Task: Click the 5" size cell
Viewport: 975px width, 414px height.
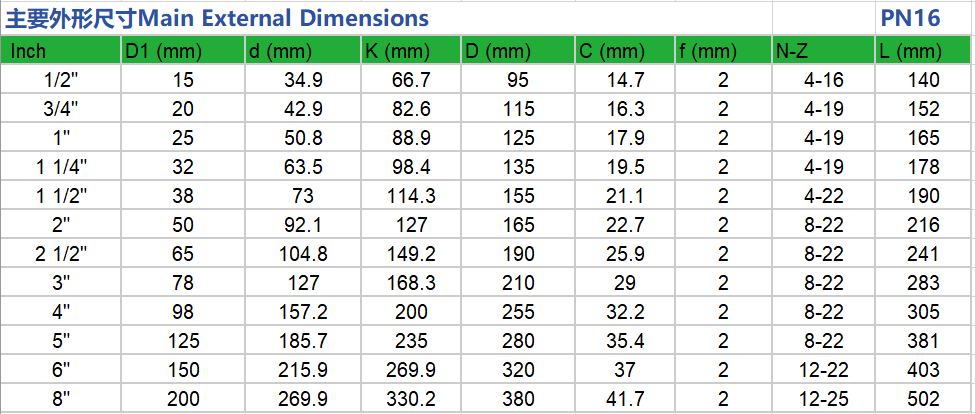Action: tap(59, 341)
